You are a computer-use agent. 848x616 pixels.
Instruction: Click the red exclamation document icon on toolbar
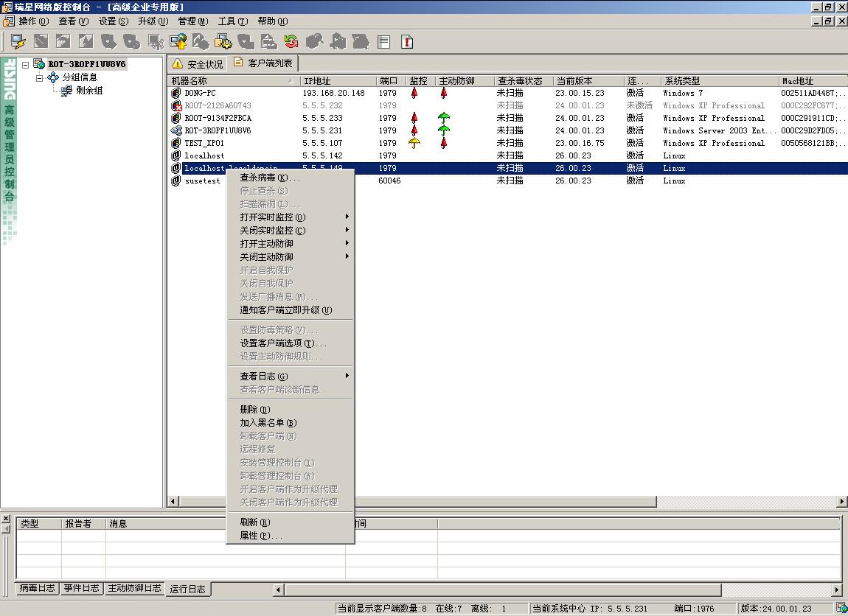pos(406,42)
